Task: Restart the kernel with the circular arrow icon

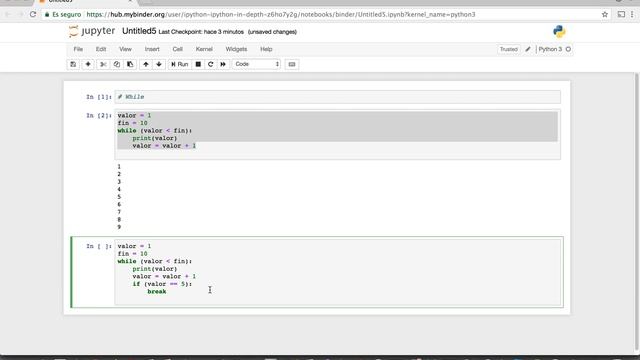Action: point(211,64)
